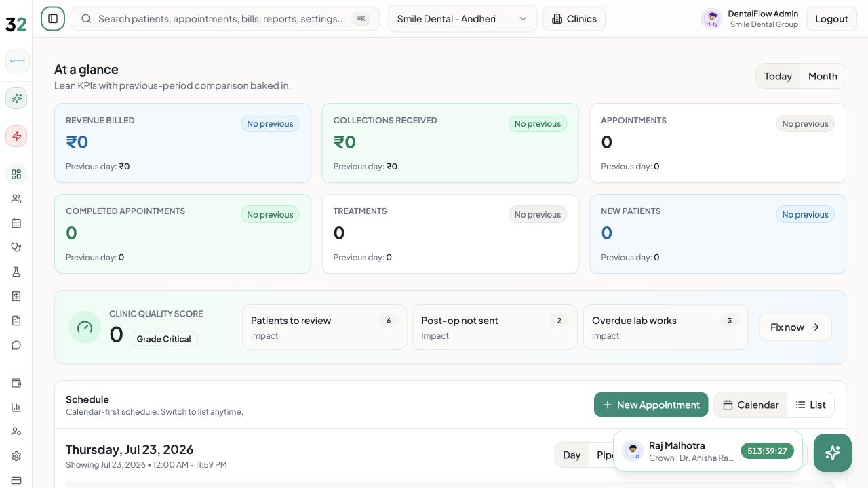Click the ⌘K shortcut badge in search

[x=361, y=19]
